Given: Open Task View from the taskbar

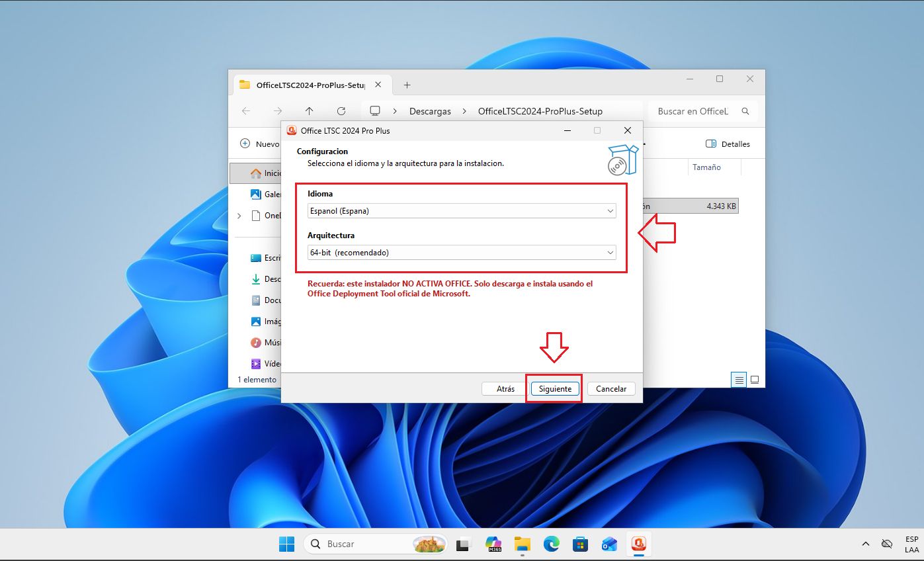Looking at the screenshot, I should tap(463, 544).
